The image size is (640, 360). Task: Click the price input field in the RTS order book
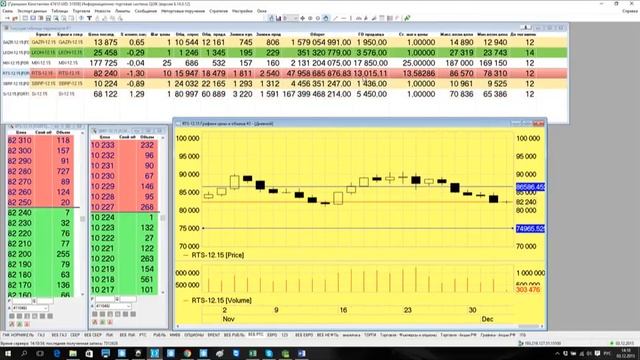click(x=22, y=301)
